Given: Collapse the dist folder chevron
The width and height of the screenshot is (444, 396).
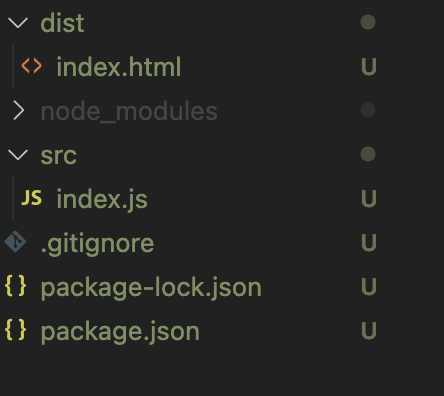Looking at the screenshot, I should pos(18,23).
